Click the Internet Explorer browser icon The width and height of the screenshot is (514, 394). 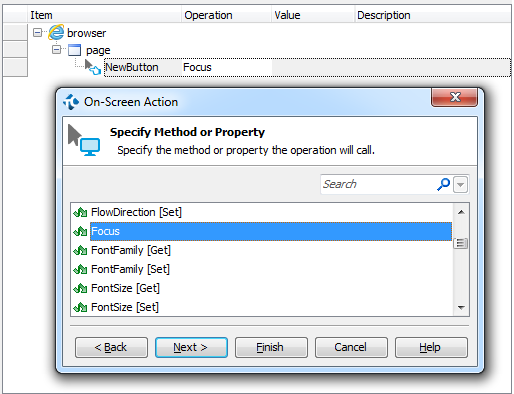(x=56, y=33)
